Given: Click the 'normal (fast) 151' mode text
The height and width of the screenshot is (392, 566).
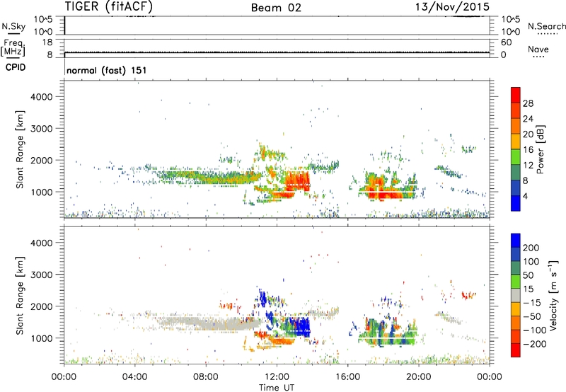Looking at the screenshot, I should [x=107, y=70].
